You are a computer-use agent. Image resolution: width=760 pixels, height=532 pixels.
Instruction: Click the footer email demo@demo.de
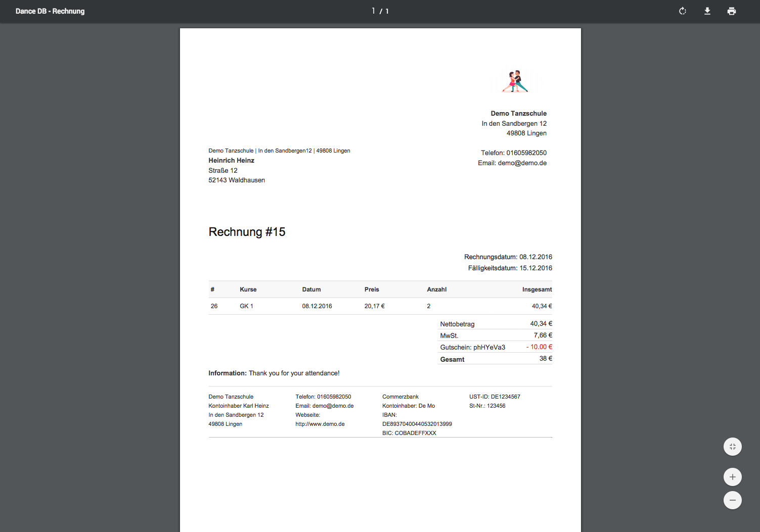333,406
